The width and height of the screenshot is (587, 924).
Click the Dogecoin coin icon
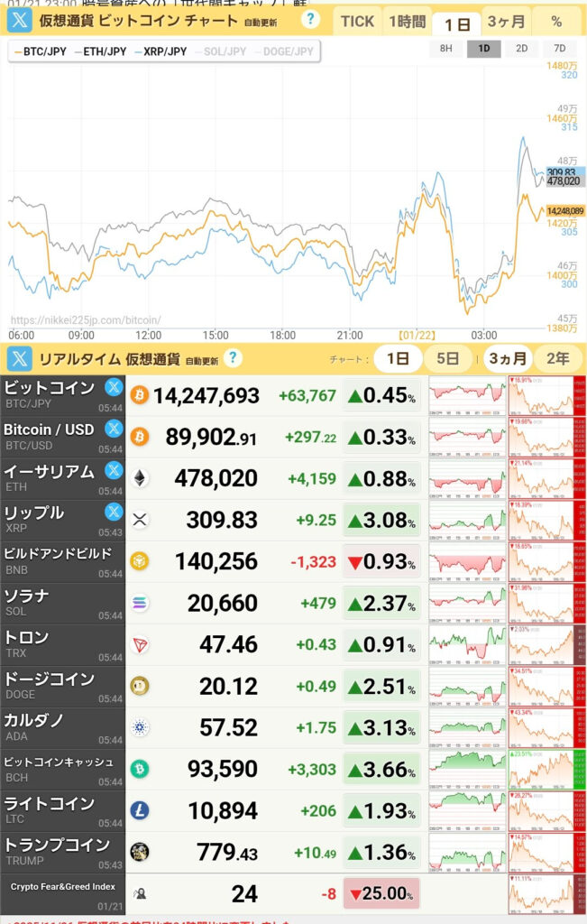coord(140,687)
